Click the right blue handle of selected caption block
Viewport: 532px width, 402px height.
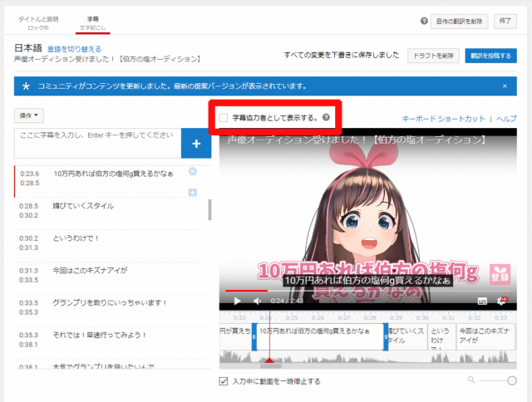[386, 336]
